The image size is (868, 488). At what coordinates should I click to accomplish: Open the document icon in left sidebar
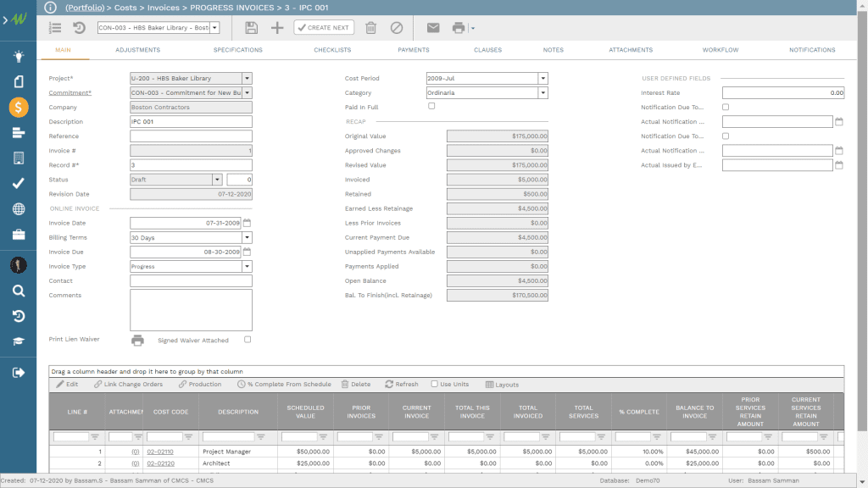point(19,81)
